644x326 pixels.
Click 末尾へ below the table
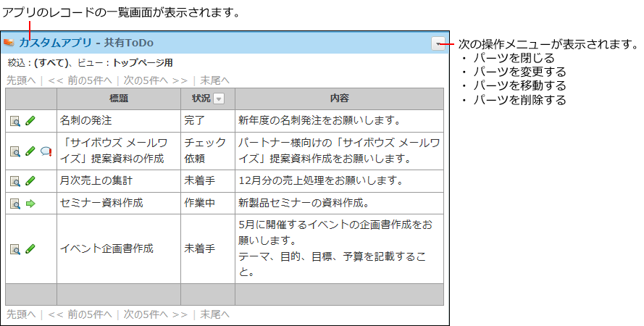click(215, 314)
